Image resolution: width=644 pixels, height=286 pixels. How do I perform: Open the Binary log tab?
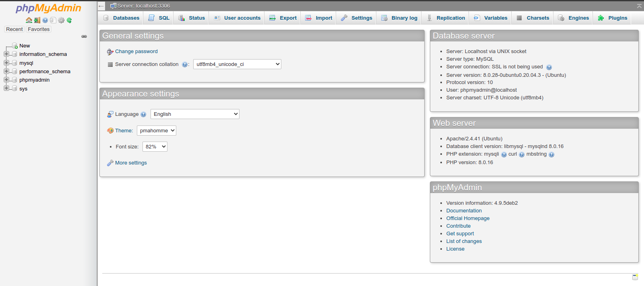pyautogui.click(x=399, y=18)
